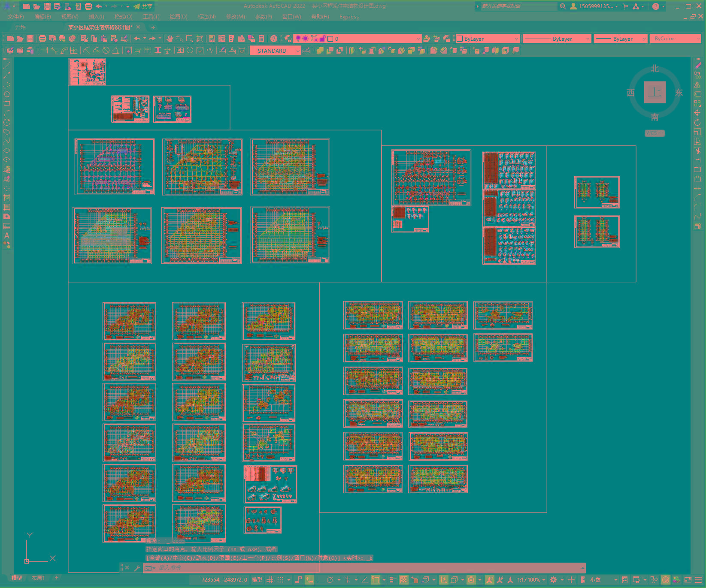The width and height of the screenshot is (706, 588).
Task: Click the Zoom Window icon
Action: [x=189, y=39]
